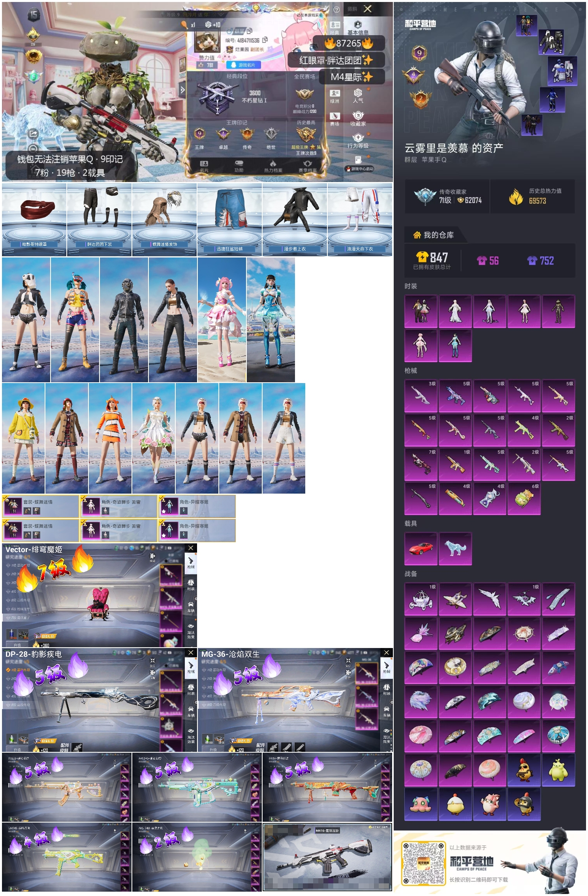Click 升级 button in MG-36-沧焰双生 panel
Screen dimensions: 588x896
[213, 749]
